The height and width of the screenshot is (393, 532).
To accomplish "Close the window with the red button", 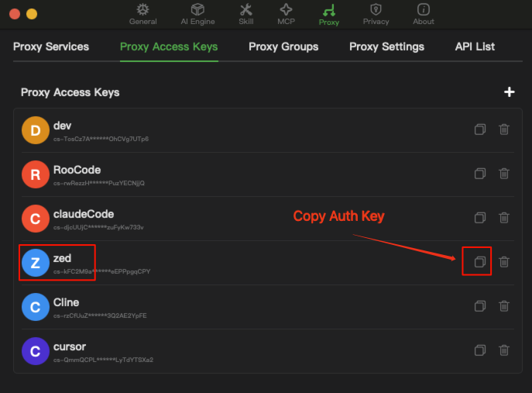I will [x=15, y=14].
